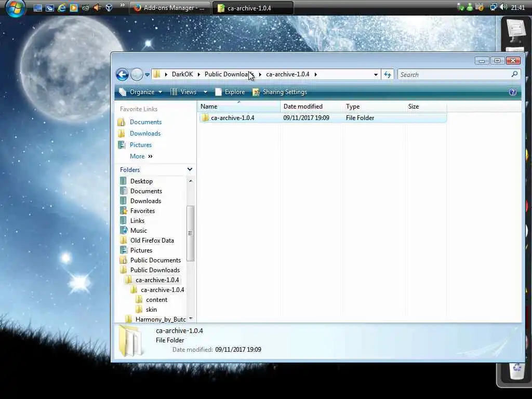Click the large folder thumbnail in details pane
The height and width of the screenshot is (399, 532).
tap(130, 341)
